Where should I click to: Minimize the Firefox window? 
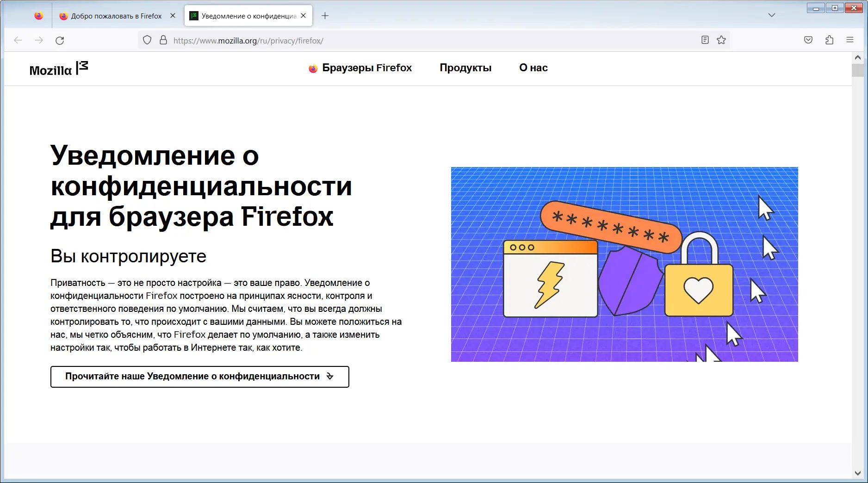[x=816, y=8]
